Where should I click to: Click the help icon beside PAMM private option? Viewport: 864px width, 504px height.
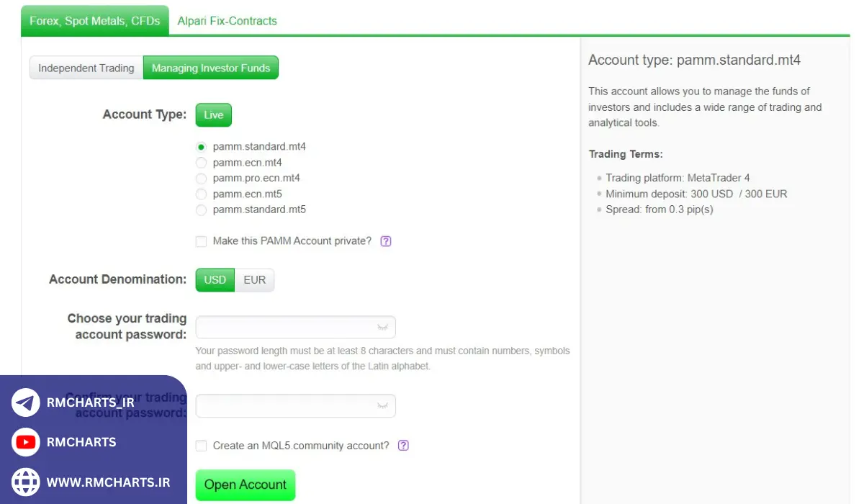(x=386, y=241)
